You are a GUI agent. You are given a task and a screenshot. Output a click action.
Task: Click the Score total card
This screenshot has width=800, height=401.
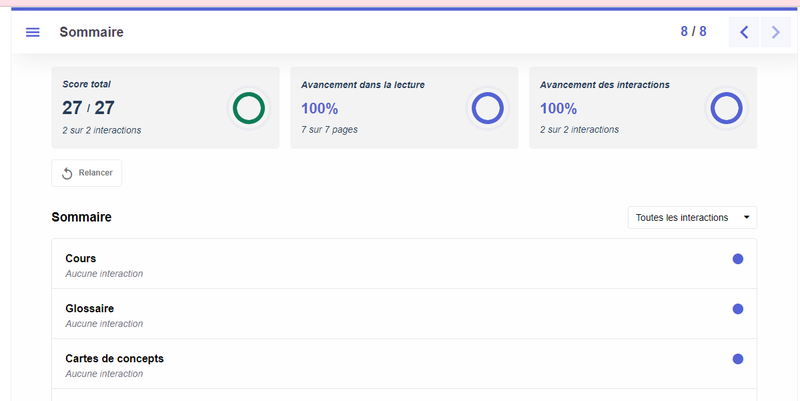(140, 108)
